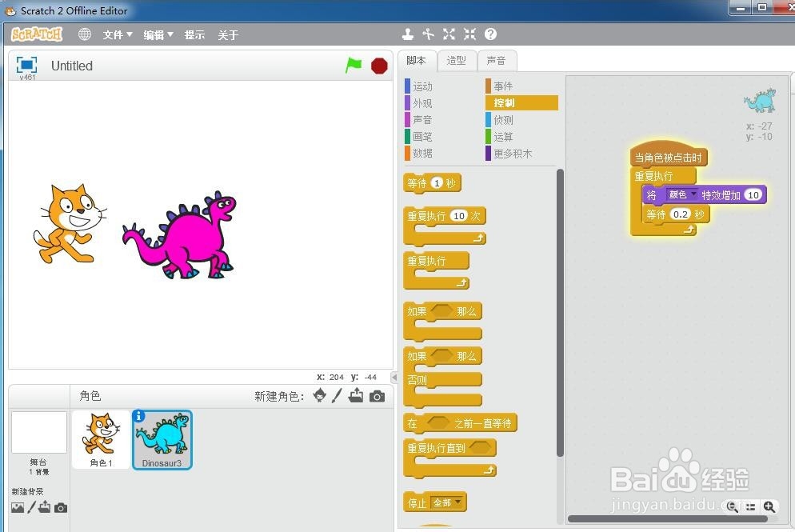The image size is (795, 532).
Task: Select the 角色1 cat sprite thumbnail
Action: click(x=101, y=440)
